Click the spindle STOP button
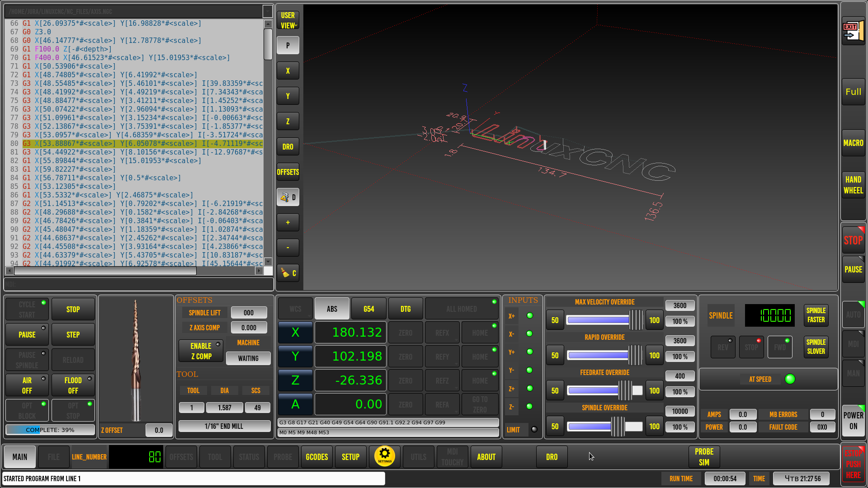Image resolution: width=868 pixels, height=488 pixels. [x=751, y=347]
